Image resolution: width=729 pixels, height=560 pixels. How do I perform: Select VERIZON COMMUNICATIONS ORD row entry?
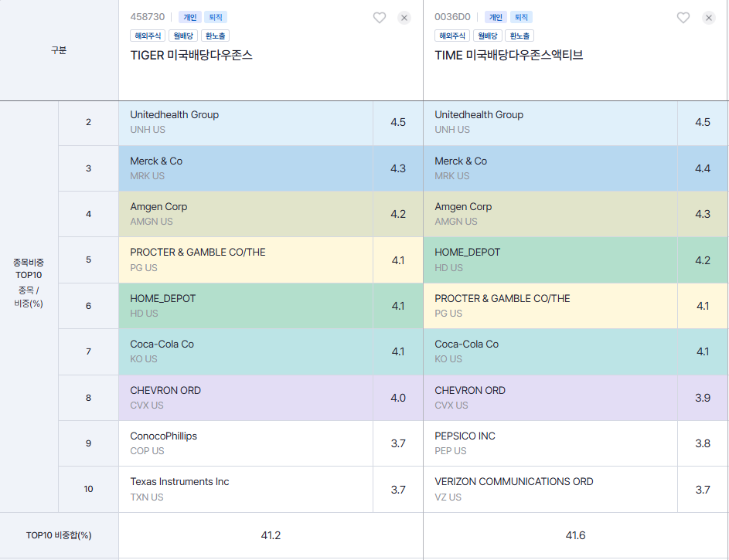(550, 490)
